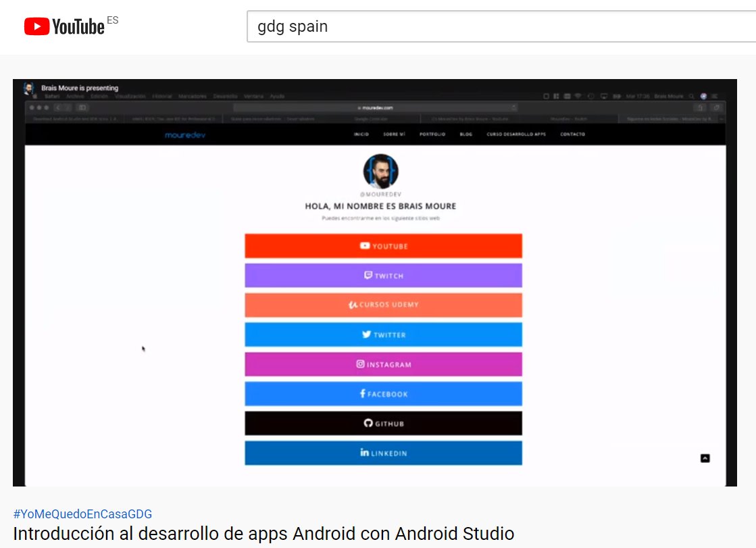Click the Twitter bird icon
The image size is (756, 548).
tap(366, 334)
